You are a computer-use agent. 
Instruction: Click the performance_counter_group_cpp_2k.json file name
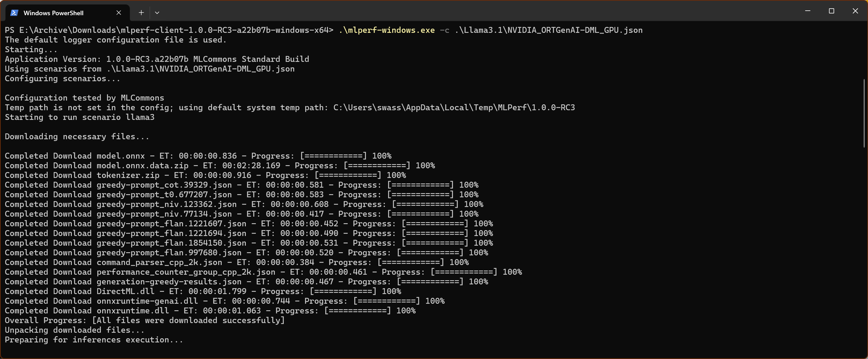[186, 272]
